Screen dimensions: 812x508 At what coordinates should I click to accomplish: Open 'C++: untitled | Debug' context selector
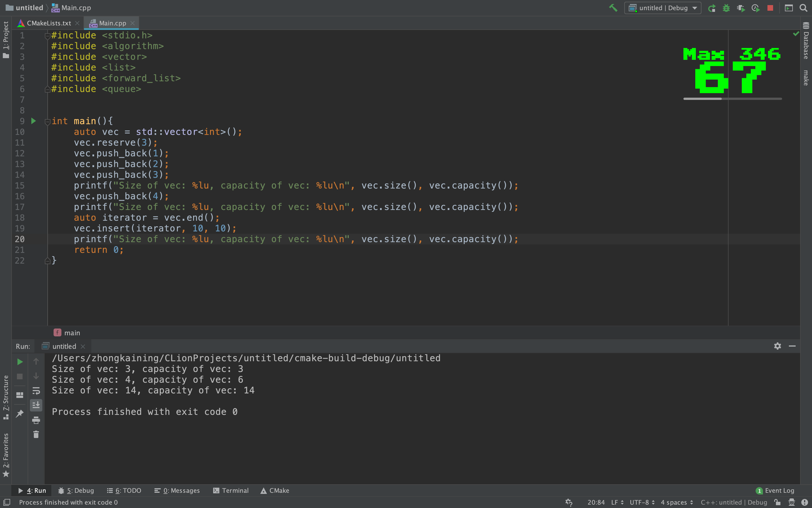pos(734,502)
